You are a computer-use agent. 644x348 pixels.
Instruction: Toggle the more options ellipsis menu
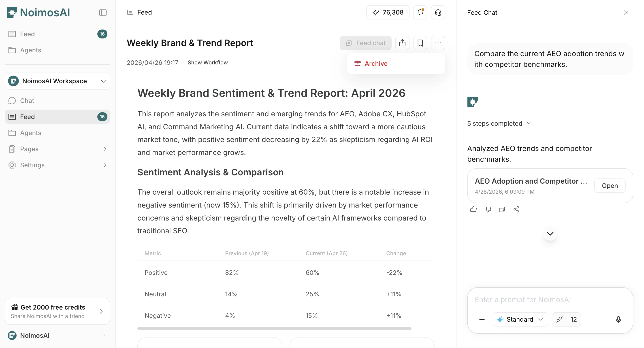[438, 43]
